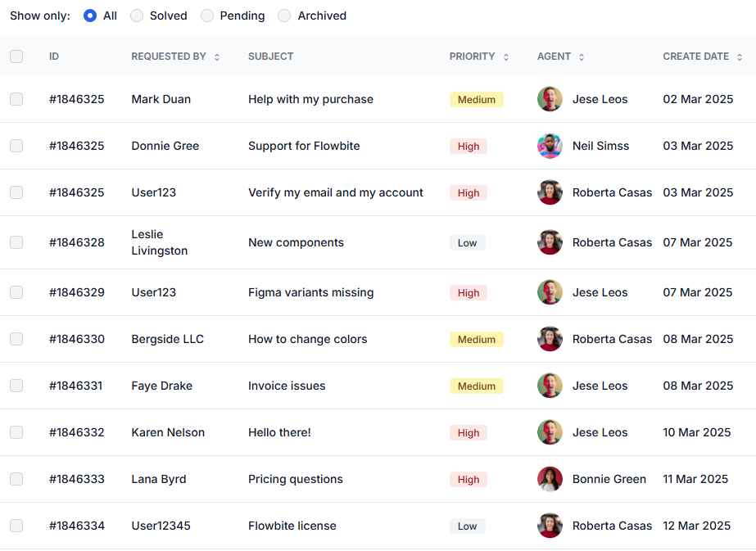
Task: Check the checkbox on the New components row
Action: (x=16, y=242)
